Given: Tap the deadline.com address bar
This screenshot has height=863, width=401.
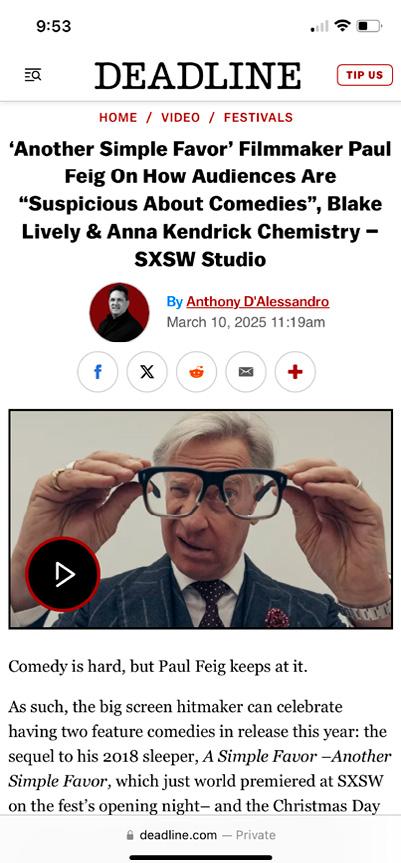Looking at the screenshot, I should tap(200, 835).
